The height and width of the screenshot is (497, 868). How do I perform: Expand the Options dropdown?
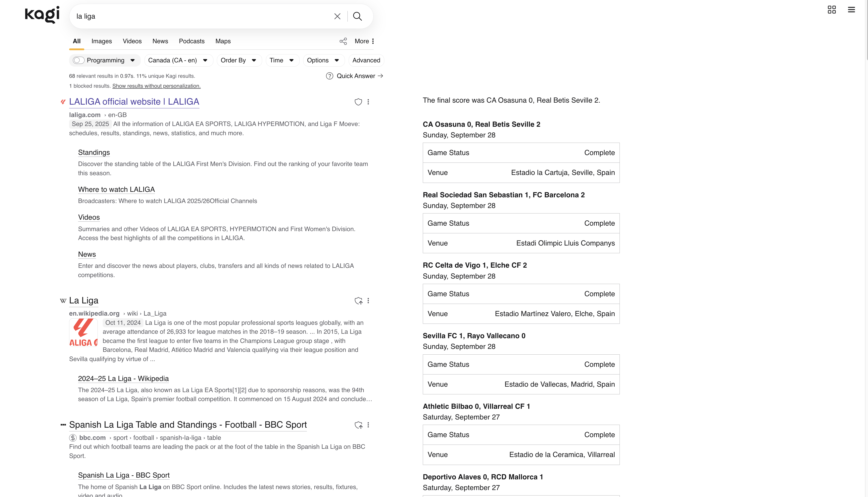[323, 60]
